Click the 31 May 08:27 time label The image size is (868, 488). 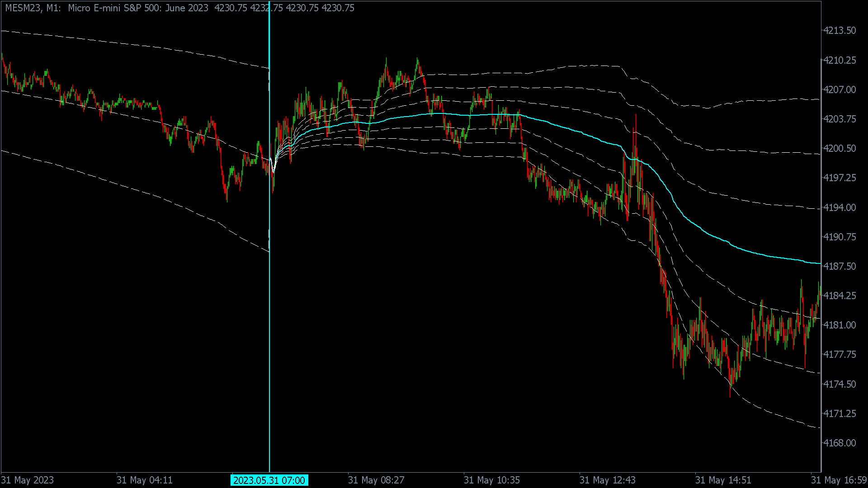(x=376, y=480)
